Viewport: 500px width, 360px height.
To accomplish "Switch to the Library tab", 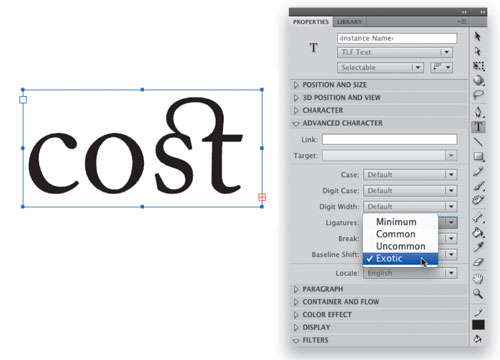I will pyautogui.click(x=349, y=22).
